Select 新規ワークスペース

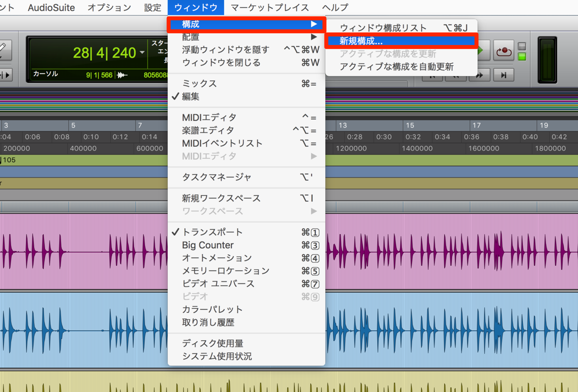(246, 198)
